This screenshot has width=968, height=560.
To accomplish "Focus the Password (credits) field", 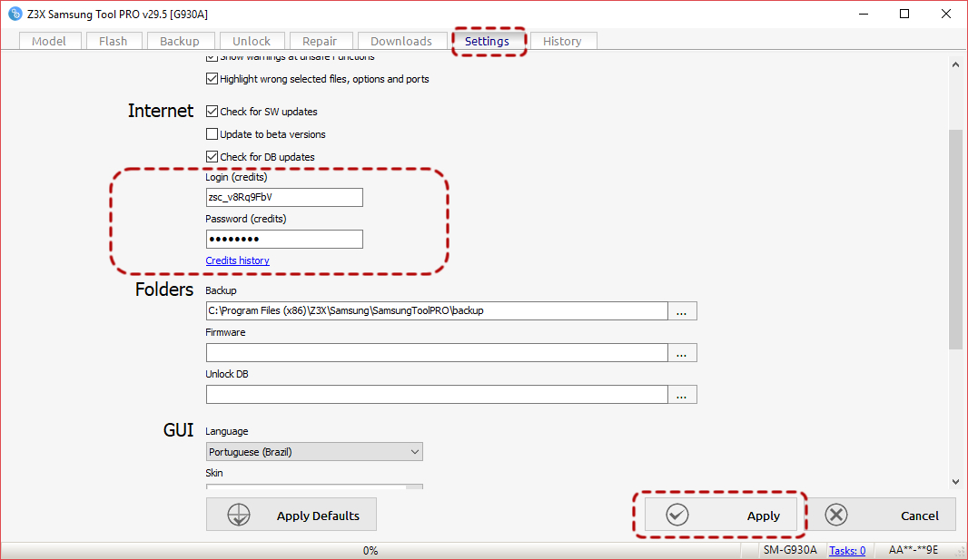I will (x=284, y=240).
